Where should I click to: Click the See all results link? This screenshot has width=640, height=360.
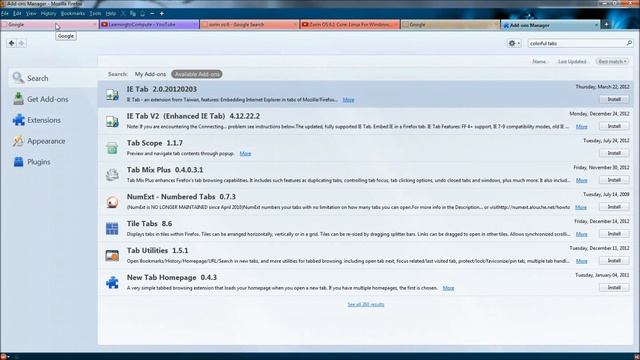tap(366, 304)
